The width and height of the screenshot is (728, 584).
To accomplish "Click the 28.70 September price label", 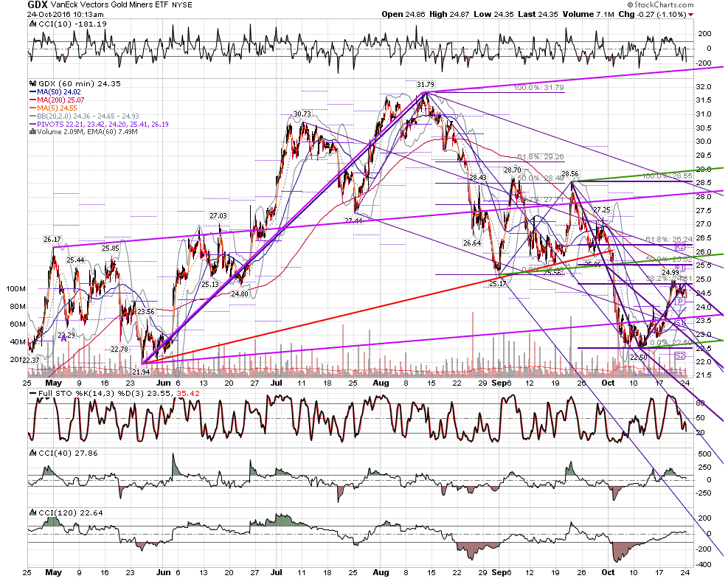I will pyautogui.click(x=513, y=170).
